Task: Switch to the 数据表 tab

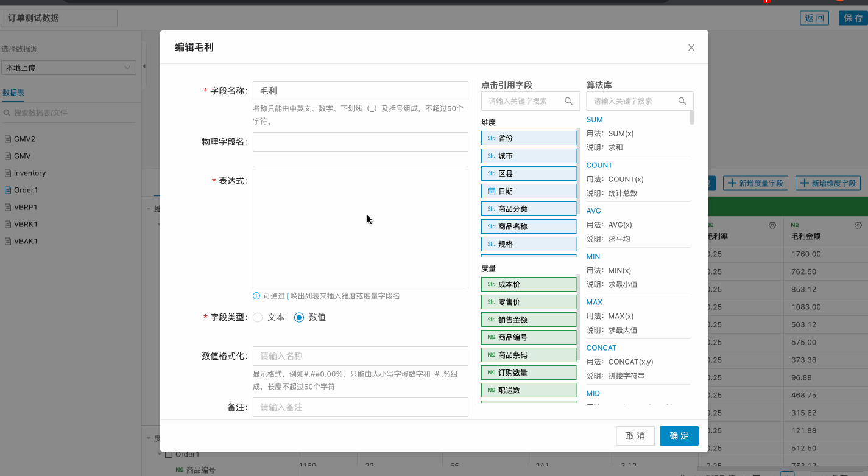Action: tap(13, 93)
